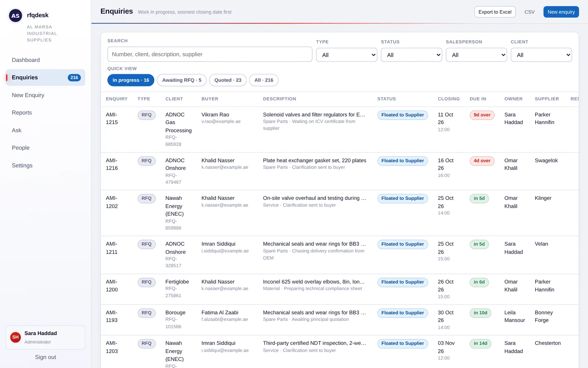Select the All · 216 quick view

click(x=264, y=80)
